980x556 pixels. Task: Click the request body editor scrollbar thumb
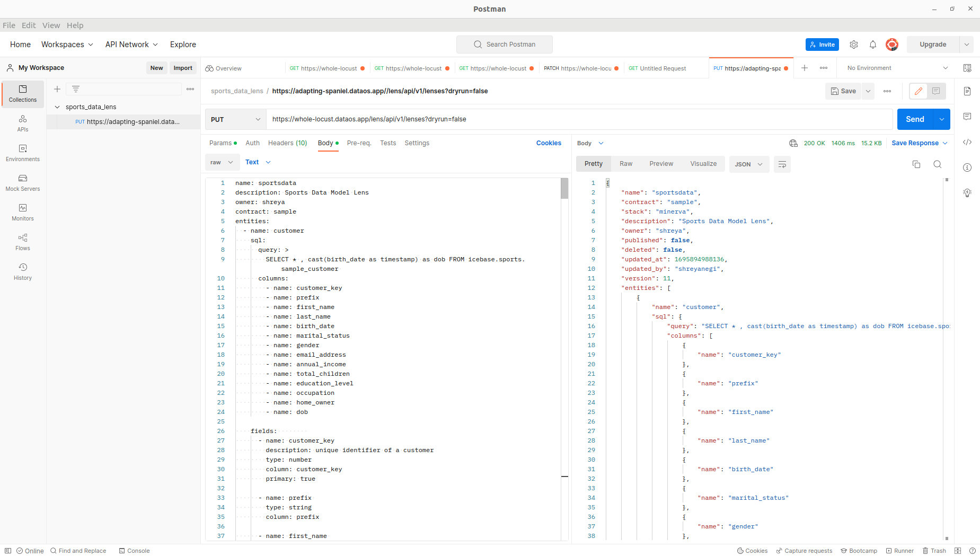click(x=564, y=188)
